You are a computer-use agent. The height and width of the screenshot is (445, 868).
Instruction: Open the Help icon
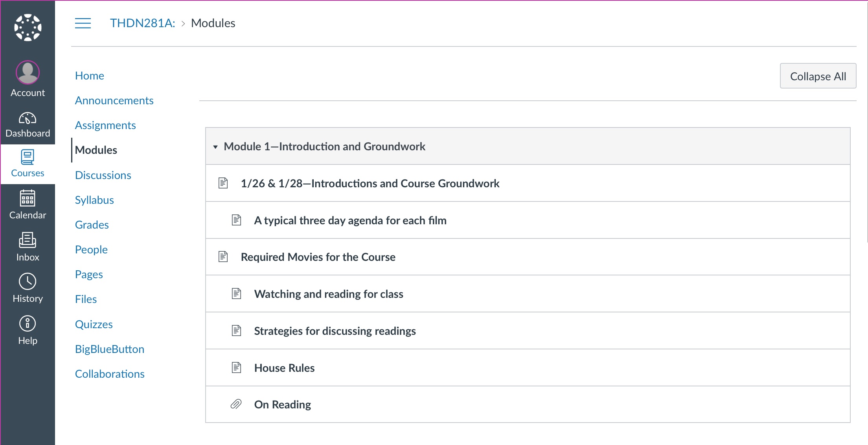28,324
